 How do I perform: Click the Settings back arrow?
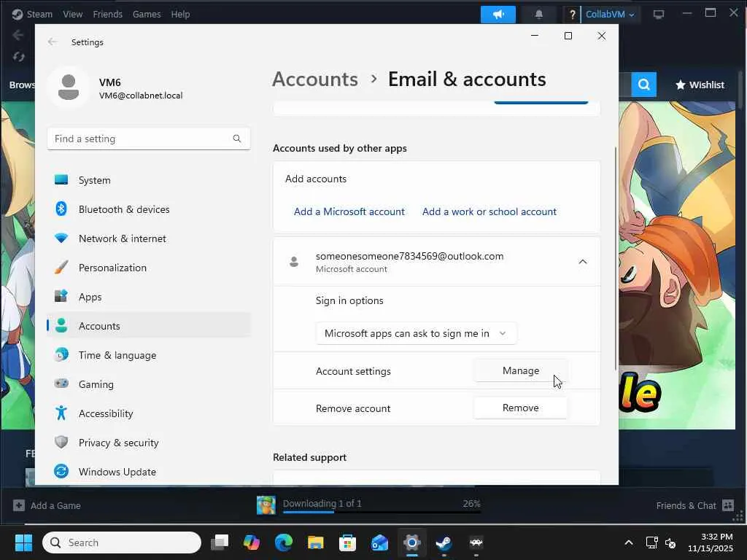point(53,42)
